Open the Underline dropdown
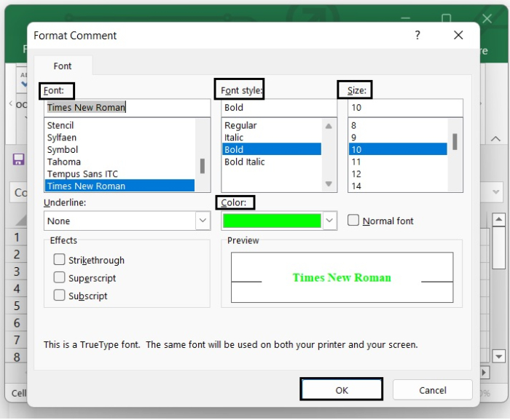The image size is (510, 420). (x=203, y=221)
